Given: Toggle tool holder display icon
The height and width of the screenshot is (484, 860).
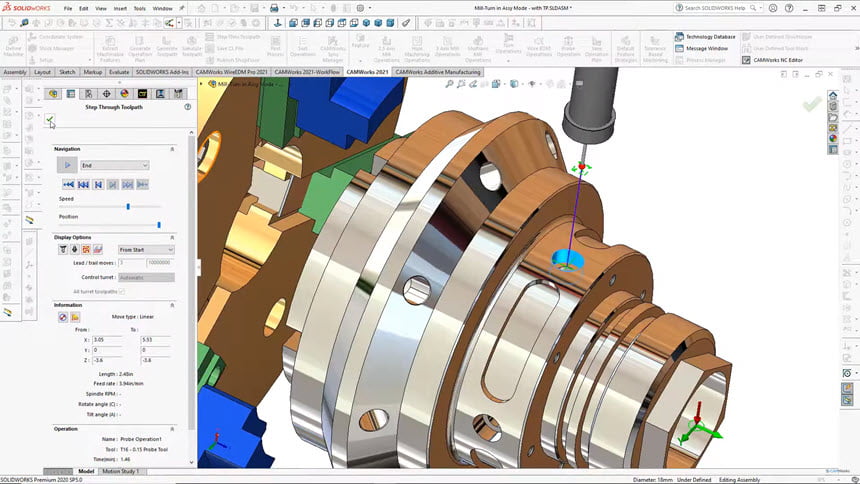Looking at the screenshot, I should [x=75, y=250].
